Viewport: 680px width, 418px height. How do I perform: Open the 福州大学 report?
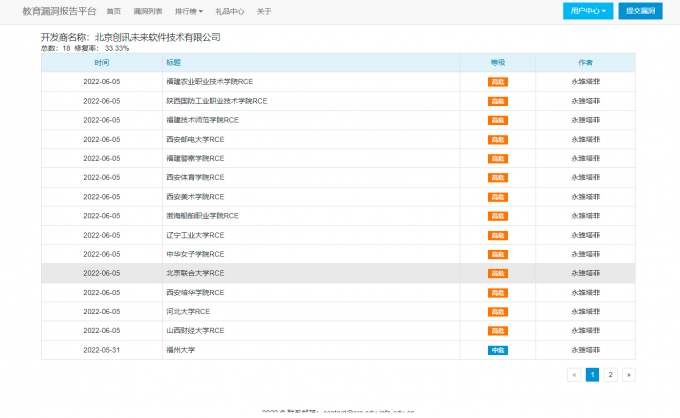[x=180, y=350]
